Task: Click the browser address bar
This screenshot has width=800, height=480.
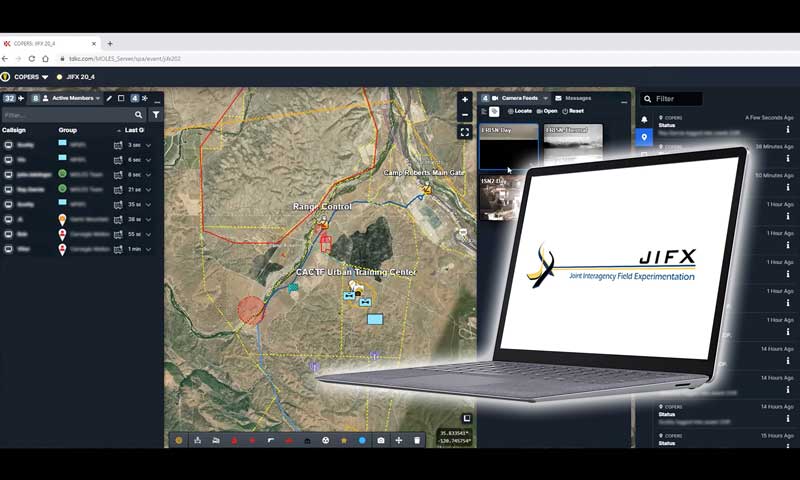Action: click(429, 59)
